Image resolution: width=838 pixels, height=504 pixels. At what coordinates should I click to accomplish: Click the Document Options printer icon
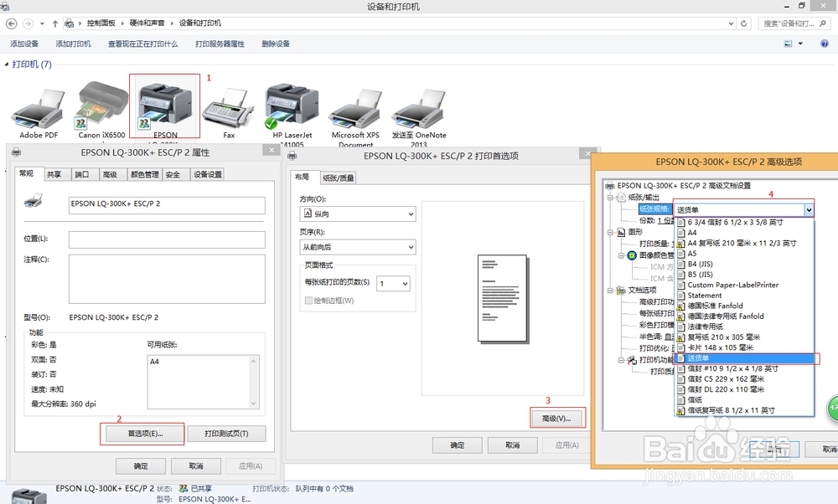click(621, 290)
